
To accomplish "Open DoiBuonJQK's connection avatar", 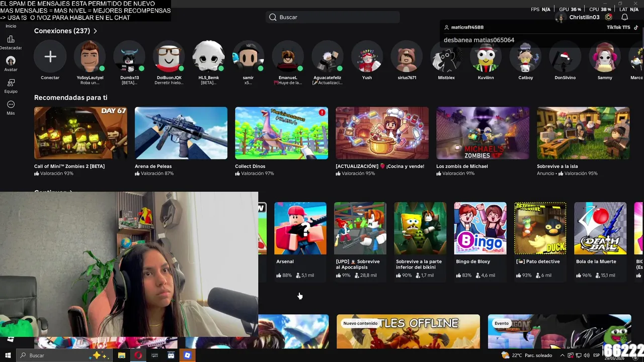I will pos(169,57).
